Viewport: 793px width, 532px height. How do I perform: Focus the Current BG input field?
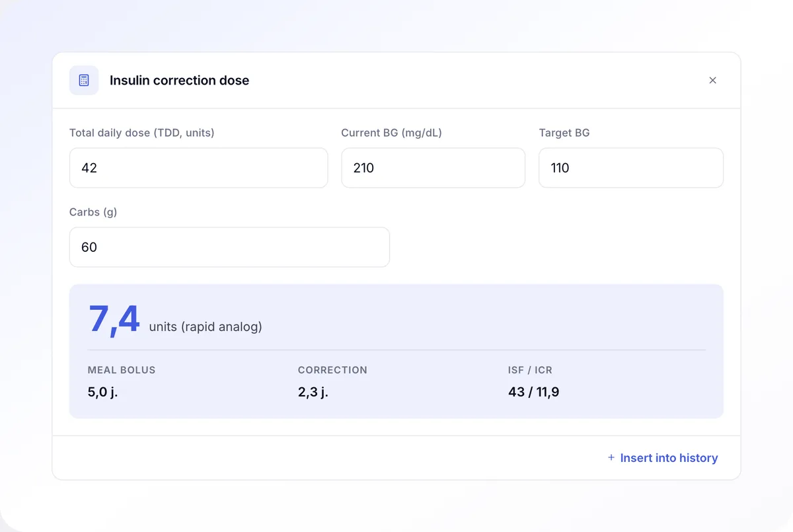pos(433,168)
